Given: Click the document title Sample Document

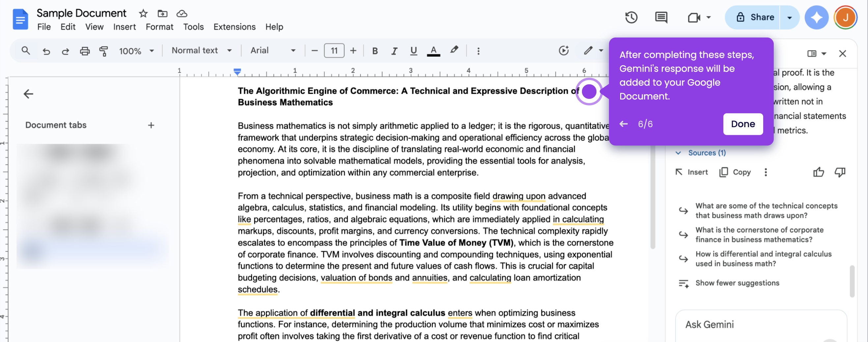Looking at the screenshot, I should coord(81,13).
